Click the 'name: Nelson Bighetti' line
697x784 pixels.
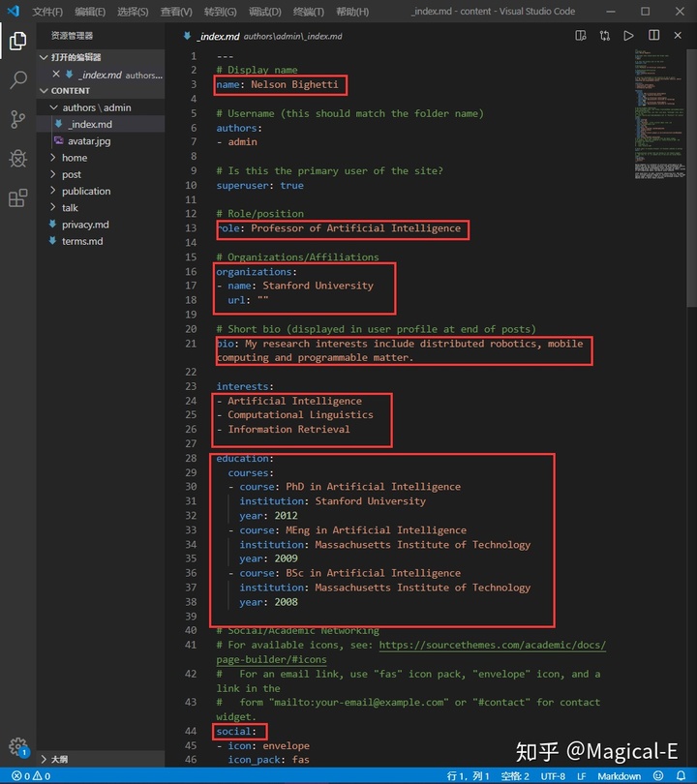(277, 84)
